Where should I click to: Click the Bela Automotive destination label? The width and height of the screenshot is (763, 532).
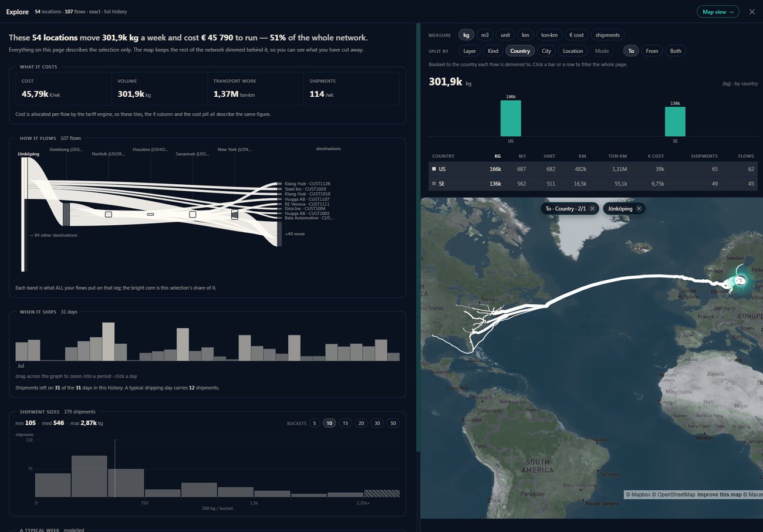[309, 218]
